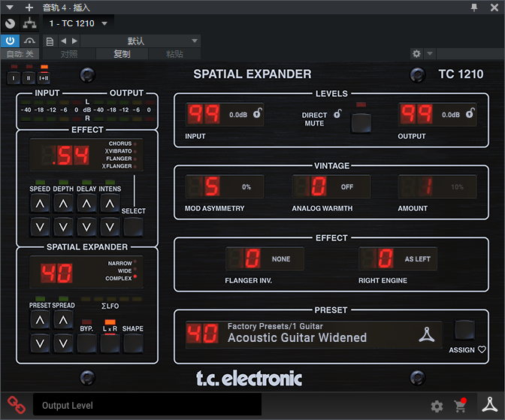505x420 pixels.
Task: Toggle the DIRECT MUTE button
Action: tap(361, 123)
